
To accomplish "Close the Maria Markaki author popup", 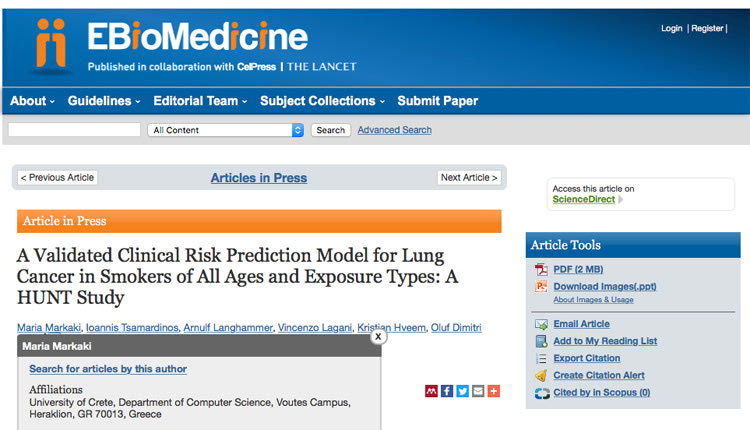I will coord(378,337).
